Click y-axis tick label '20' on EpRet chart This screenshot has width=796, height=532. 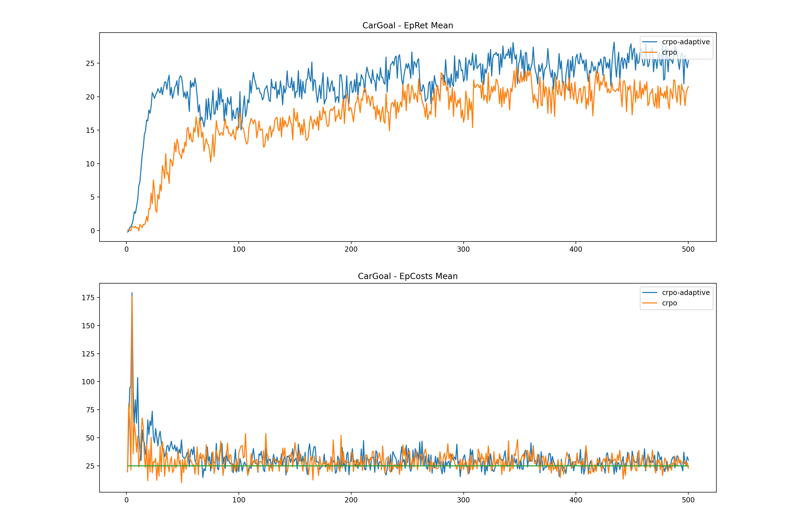90,97
